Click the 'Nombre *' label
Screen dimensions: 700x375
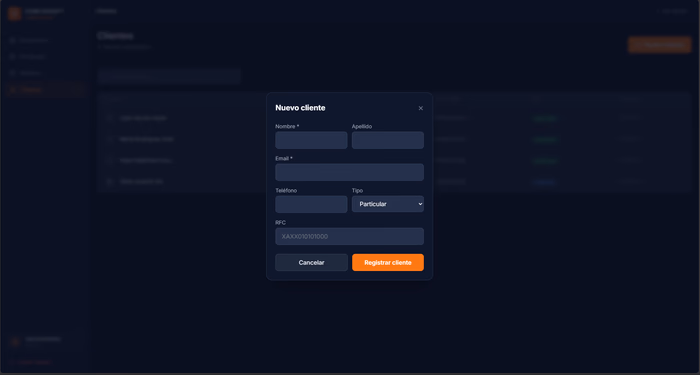click(287, 126)
